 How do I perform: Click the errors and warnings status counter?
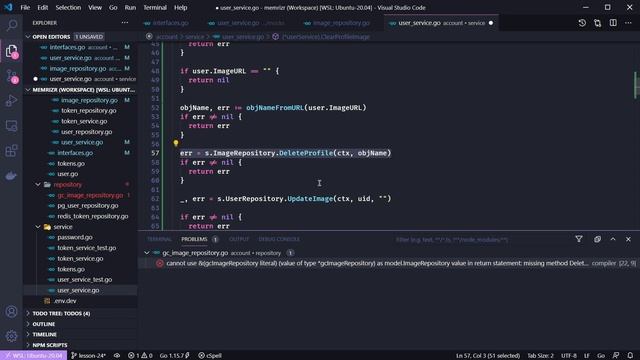140,356
